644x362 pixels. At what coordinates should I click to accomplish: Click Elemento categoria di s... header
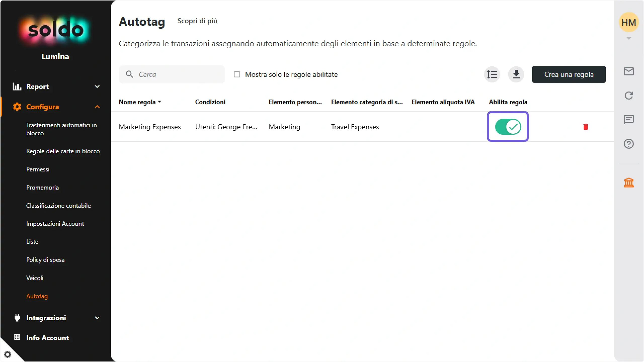pos(367,102)
